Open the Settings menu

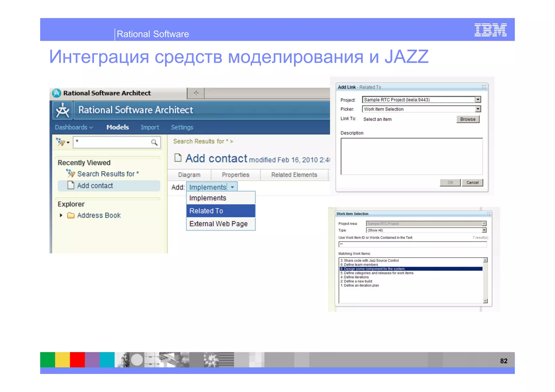point(182,127)
